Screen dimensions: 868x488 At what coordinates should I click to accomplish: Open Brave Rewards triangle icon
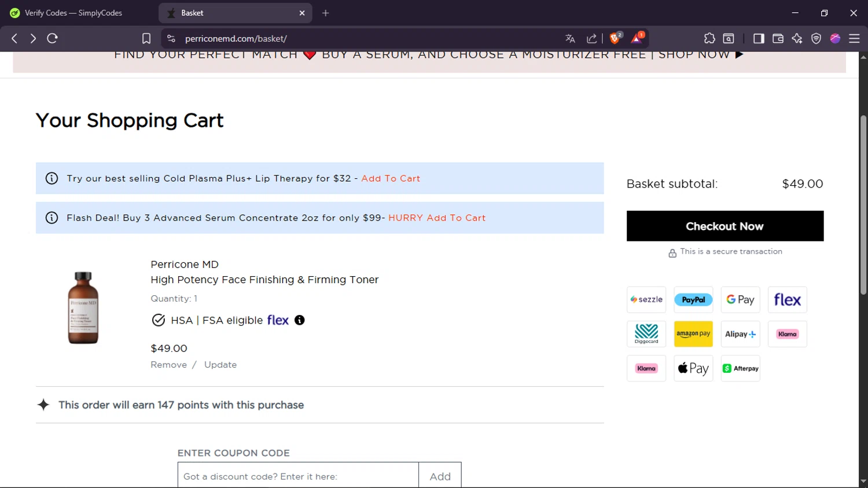coord(637,38)
